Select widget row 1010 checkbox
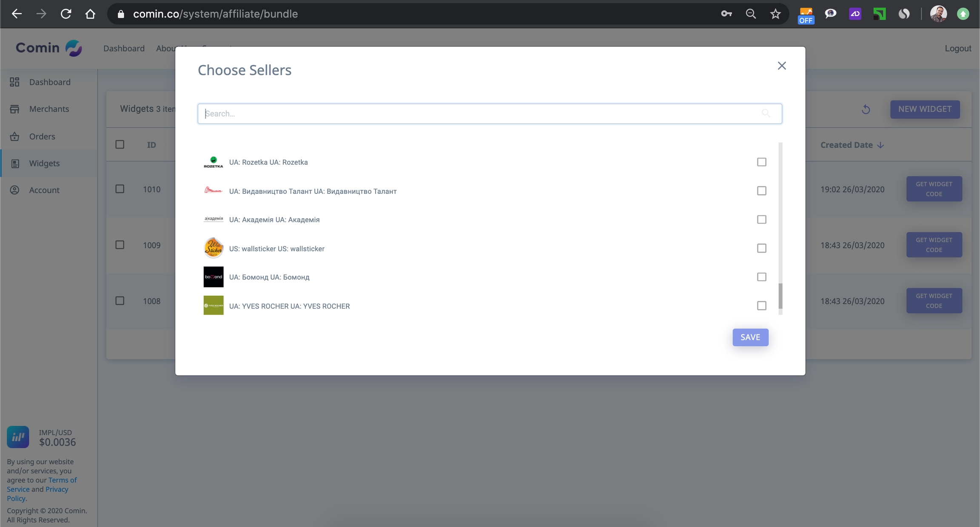This screenshot has height=527, width=980. click(x=120, y=189)
